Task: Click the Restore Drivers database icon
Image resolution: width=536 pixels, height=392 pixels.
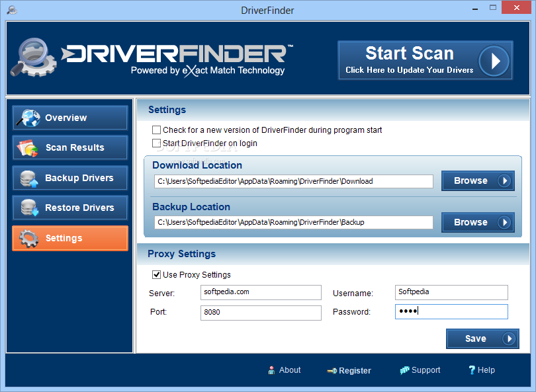Action: point(29,208)
